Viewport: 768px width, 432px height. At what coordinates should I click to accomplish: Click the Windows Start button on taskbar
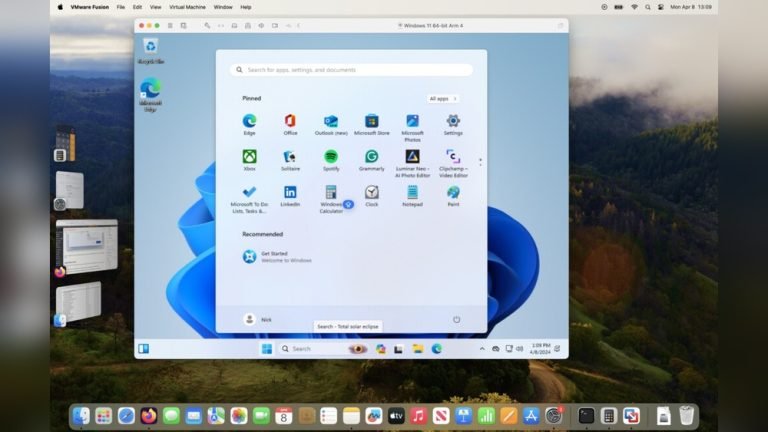[x=267, y=349]
